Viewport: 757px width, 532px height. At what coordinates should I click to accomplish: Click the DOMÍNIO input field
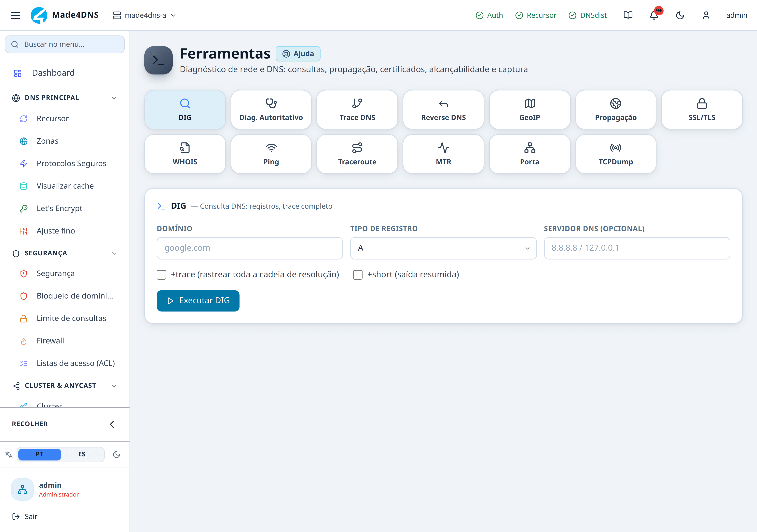click(250, 248)
